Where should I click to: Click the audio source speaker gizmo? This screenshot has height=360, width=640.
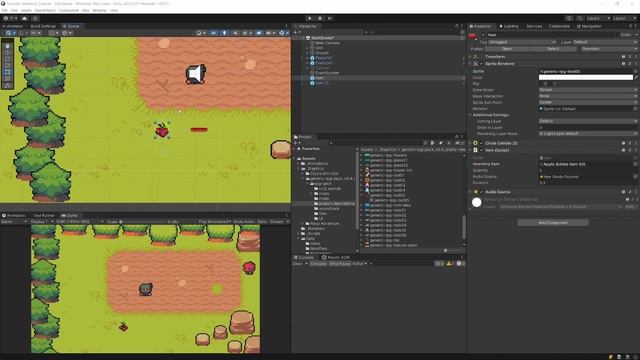click(196, 74)
